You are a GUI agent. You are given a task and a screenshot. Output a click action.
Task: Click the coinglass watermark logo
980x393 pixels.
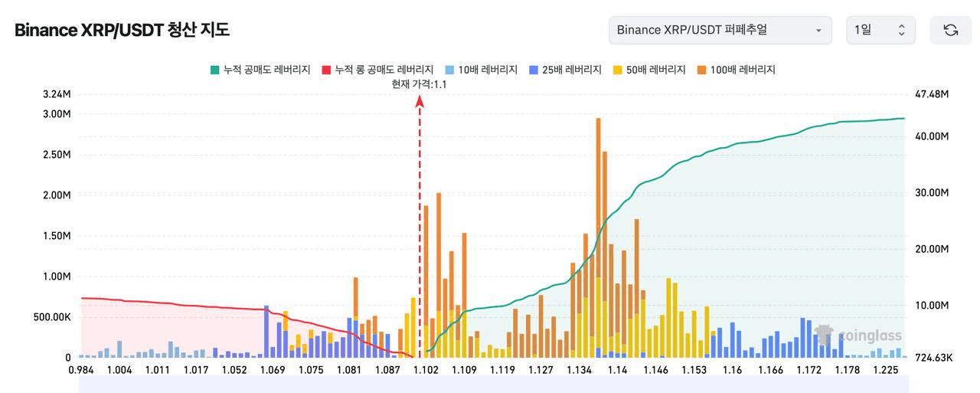[858, 335]
